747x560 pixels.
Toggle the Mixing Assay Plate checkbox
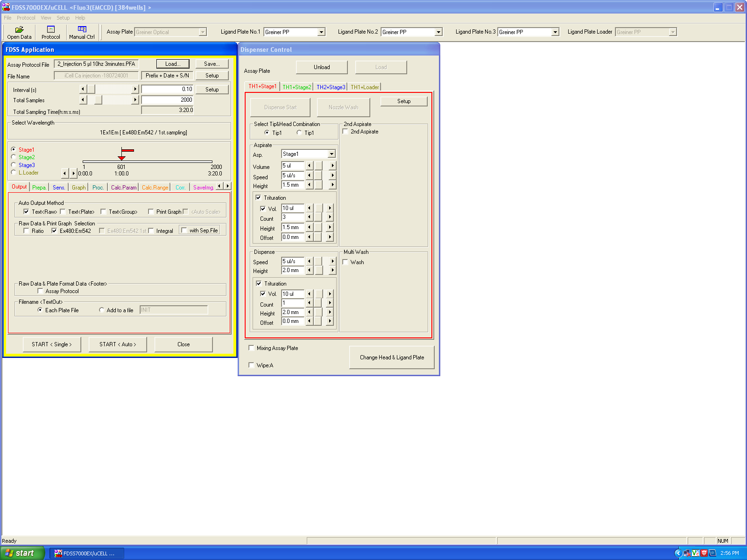pyautogui.click(x=252, y=348)
